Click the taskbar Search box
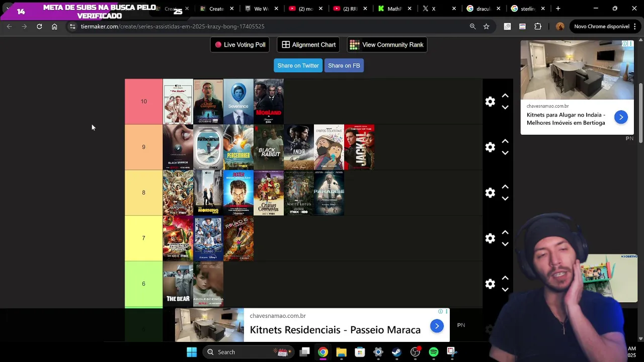644x362 pixels. tap(247, 352)
